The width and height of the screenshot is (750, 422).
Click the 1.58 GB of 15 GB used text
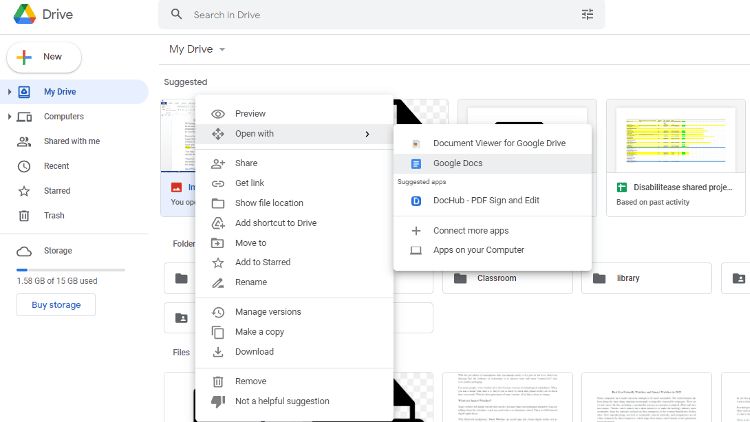[x=57, y=281]
